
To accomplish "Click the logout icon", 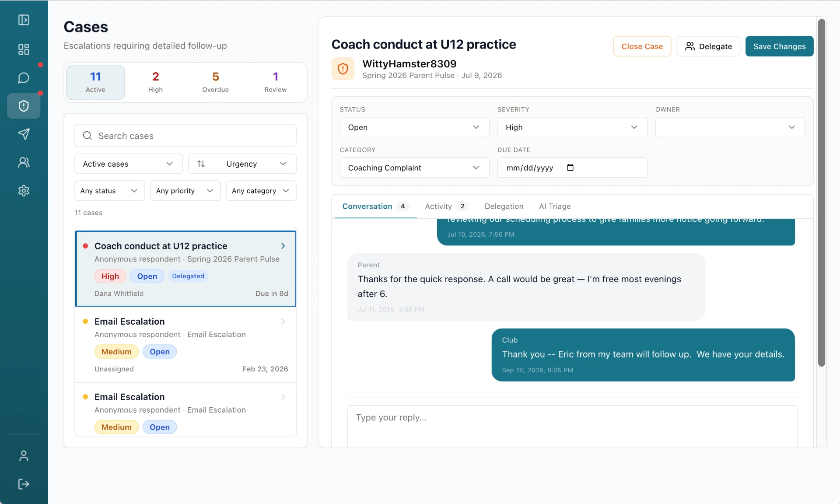I will tap(24, 484).
